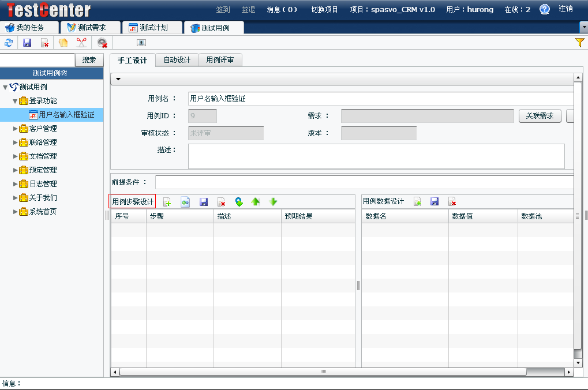Click the copy icon in the main toolbar
The image size is (588, 390).
63,43
